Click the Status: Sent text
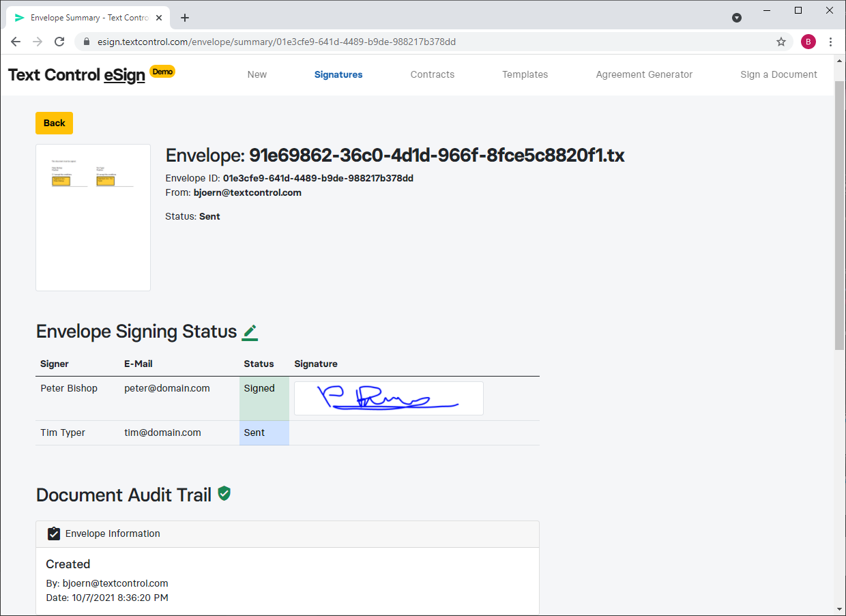 coord(192,216)
